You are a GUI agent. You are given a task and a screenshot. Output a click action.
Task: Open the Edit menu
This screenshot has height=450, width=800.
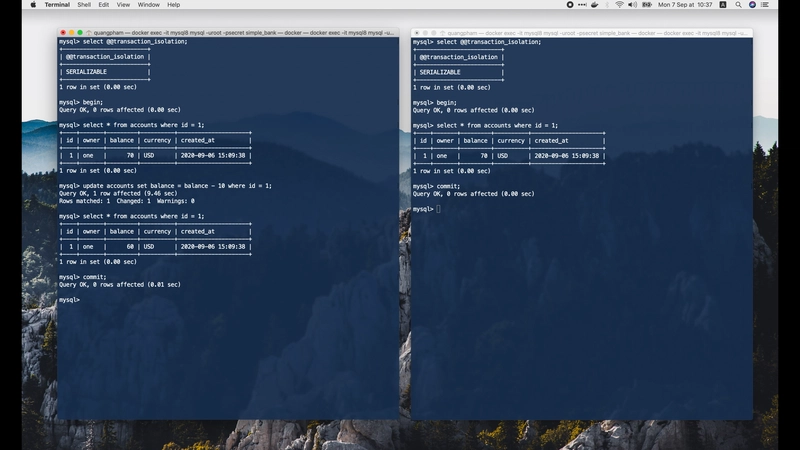coord(104,5)
